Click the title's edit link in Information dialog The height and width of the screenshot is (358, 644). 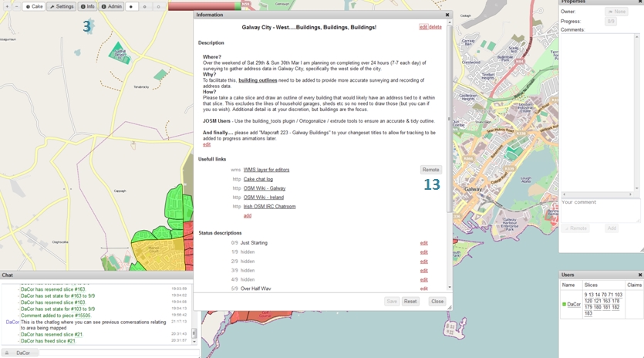[423, 27]
